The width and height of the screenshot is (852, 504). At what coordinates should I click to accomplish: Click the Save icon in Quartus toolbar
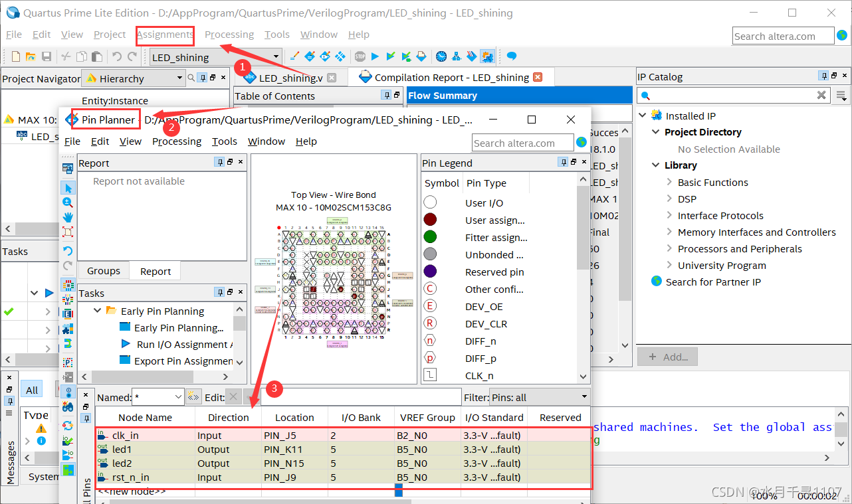pyautogui.click(x=47, y=57)
